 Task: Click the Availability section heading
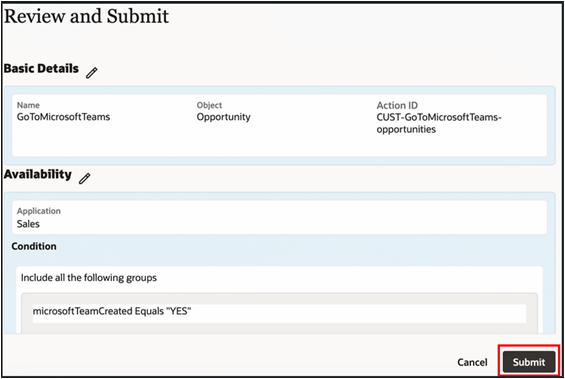click(x=37, y=174)
